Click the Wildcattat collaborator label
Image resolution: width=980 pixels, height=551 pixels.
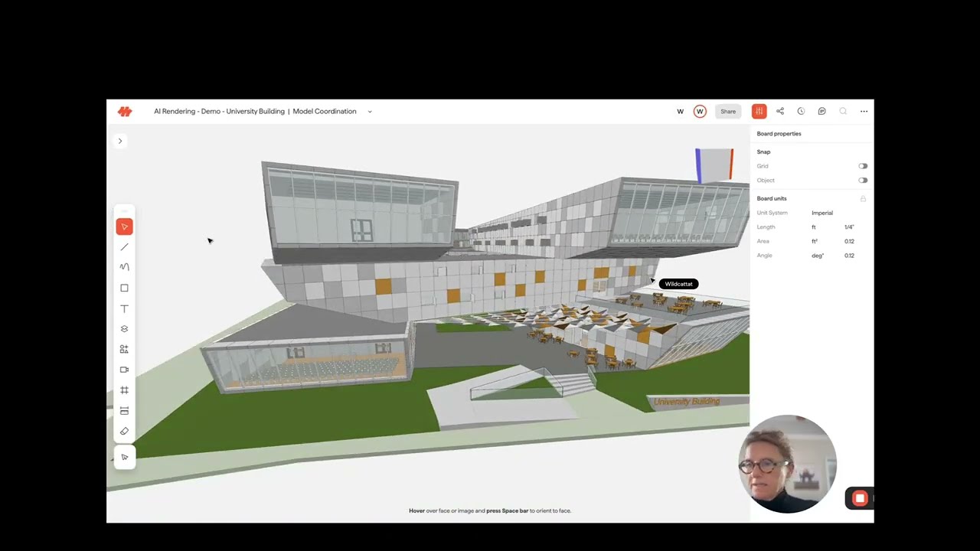[678, 284]
